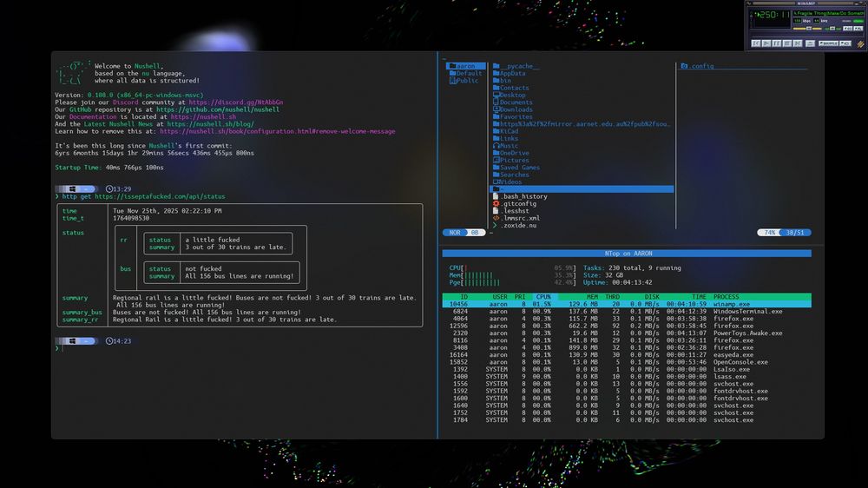The image size is (868, 488).
Task: Click the Documents folder icon
Action: [496, 102]
